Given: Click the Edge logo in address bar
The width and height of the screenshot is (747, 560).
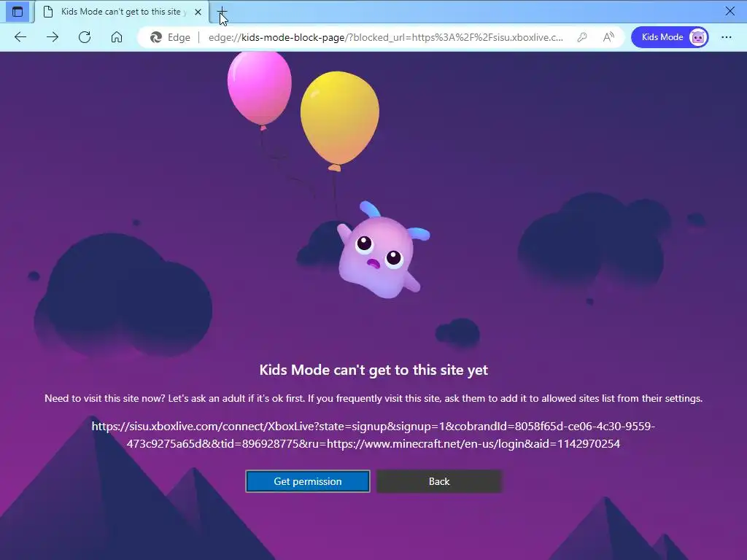Looking at the screenshot, I should point(156,37).
